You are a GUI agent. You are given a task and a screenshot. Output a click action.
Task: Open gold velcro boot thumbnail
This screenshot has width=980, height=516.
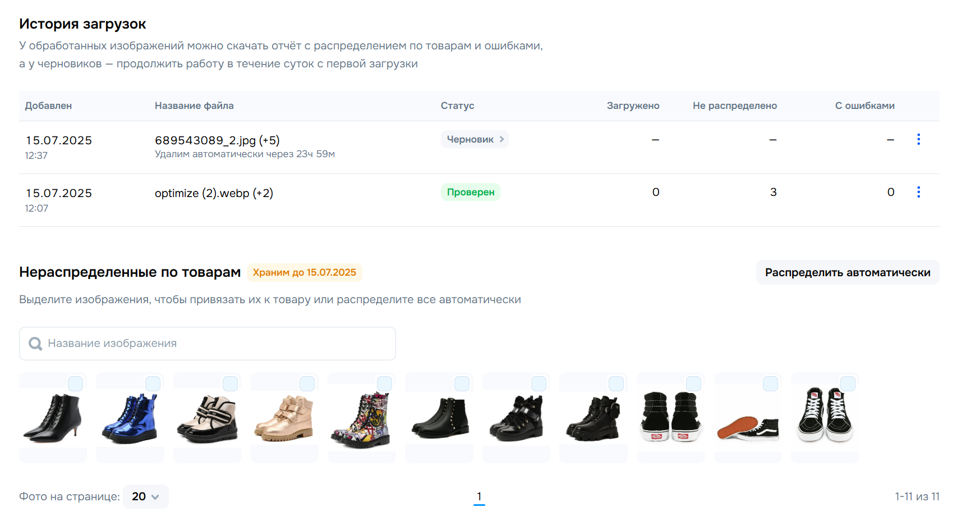[x=284, y=418]
